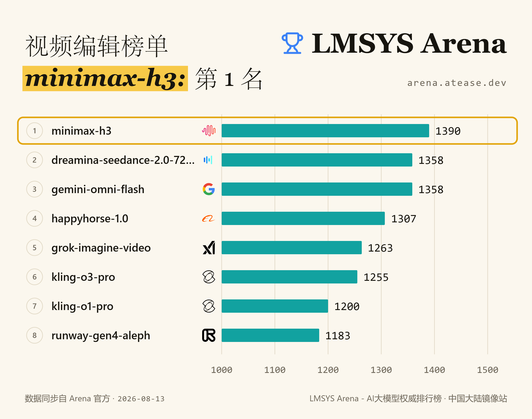Select the runway-gen4-aleph model name
This screenshot has height=419, width=532.
101,335
